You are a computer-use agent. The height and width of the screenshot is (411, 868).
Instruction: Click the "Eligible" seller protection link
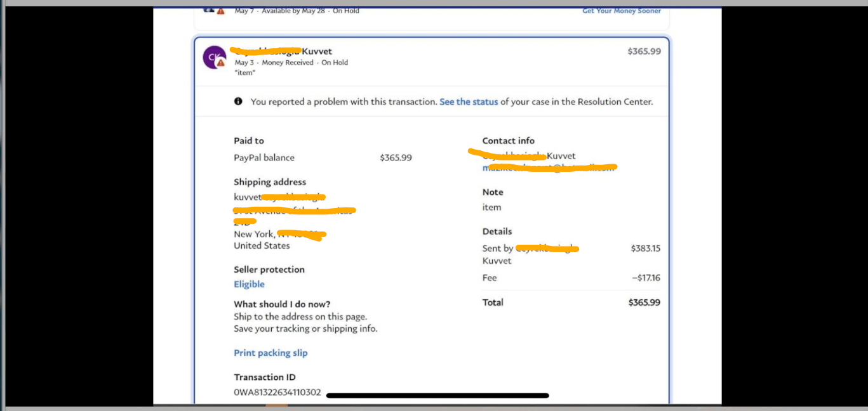(x=249, y=284)
